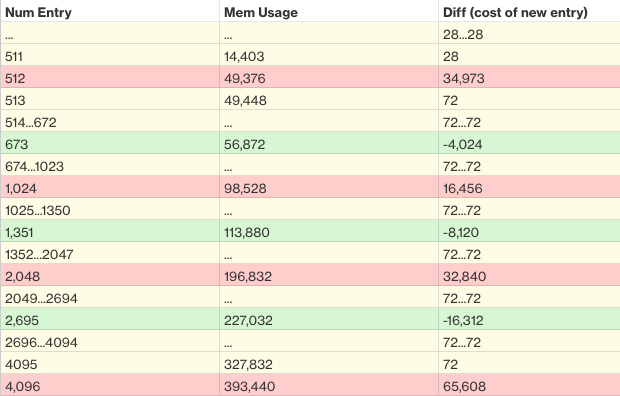
Task: Click the 1,351 entry cell
Action: 110,231
